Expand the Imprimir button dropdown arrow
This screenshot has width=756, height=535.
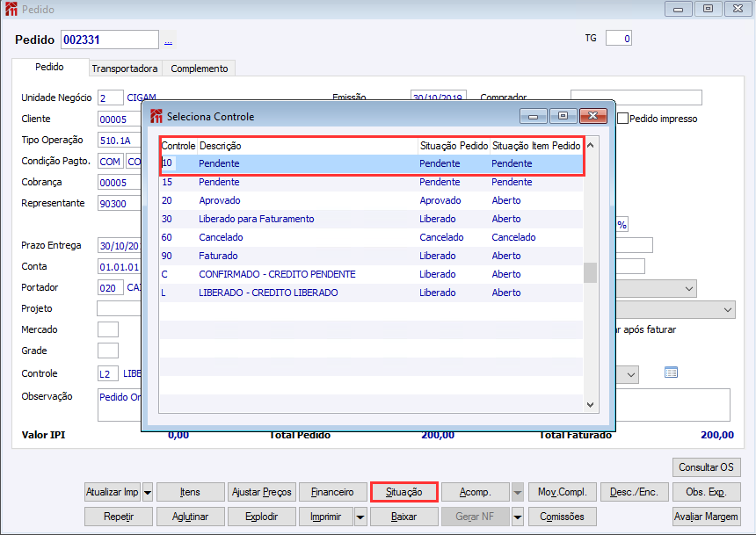(360, 517)
